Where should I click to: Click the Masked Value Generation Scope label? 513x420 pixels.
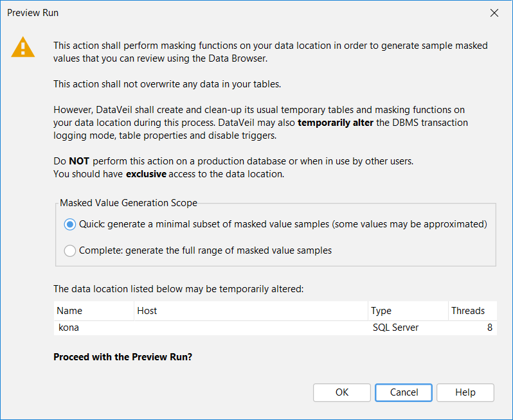[129, 203]
